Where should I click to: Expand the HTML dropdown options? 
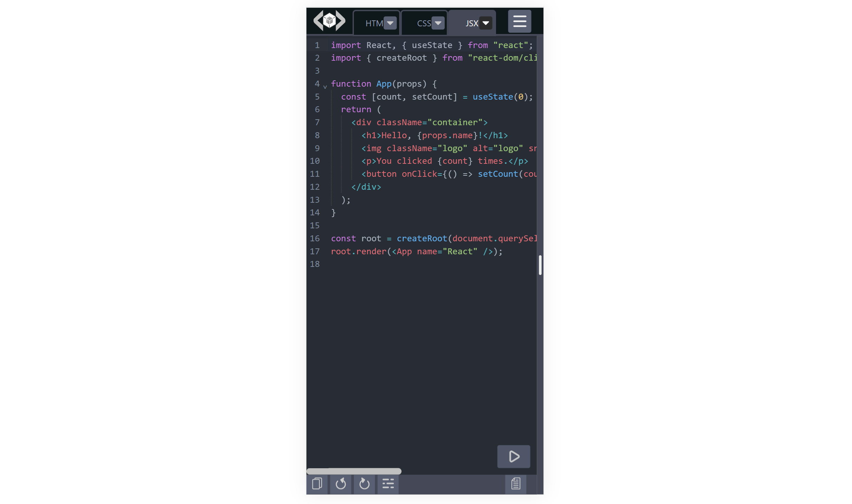(x=389, y=22)
